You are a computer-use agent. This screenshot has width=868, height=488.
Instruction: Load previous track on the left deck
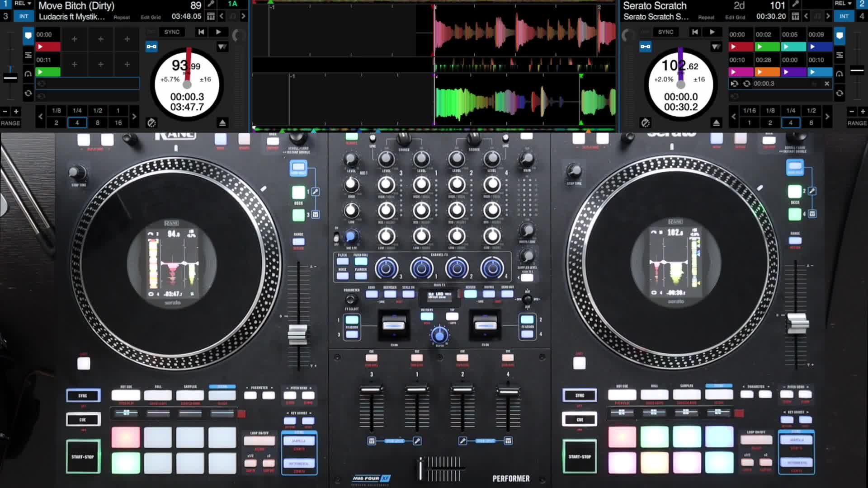click(x=201, y=32)
